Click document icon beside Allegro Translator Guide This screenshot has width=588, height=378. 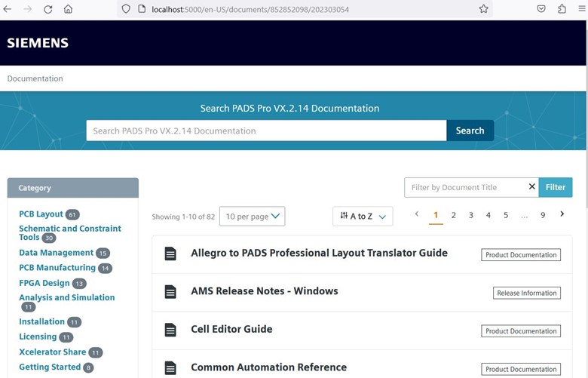click(170, 254)
